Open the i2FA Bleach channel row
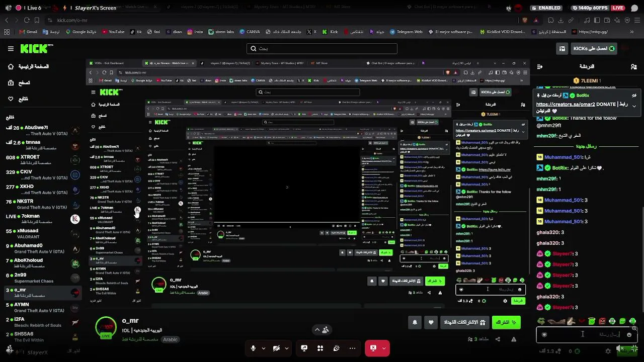644x362 pixels. (42, 322)
